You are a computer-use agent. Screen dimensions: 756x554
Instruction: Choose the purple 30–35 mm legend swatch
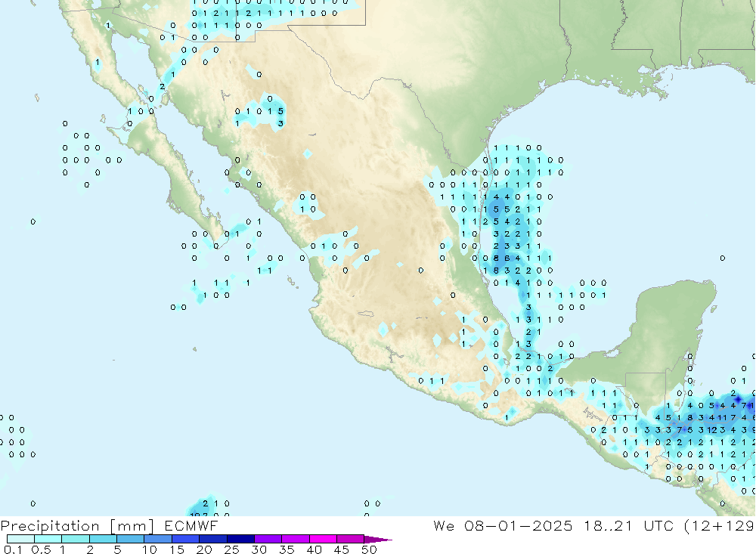click(268, 540)
